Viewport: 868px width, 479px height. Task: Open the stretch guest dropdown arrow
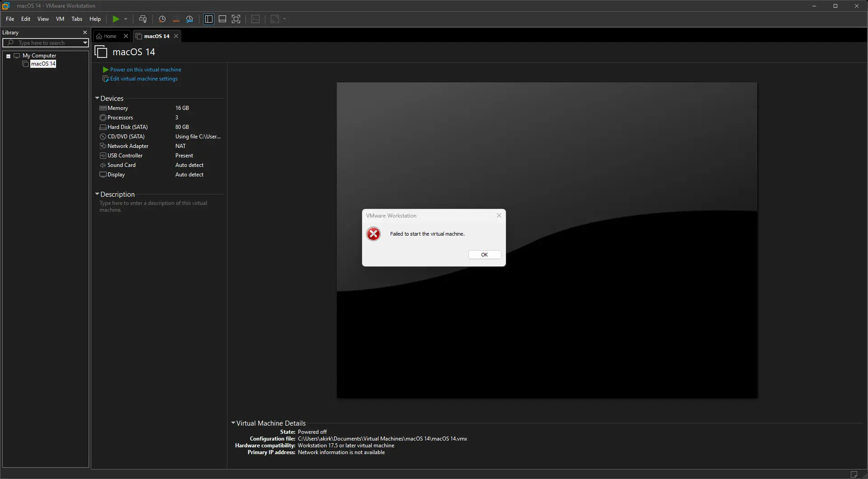[x=284, y=19]
